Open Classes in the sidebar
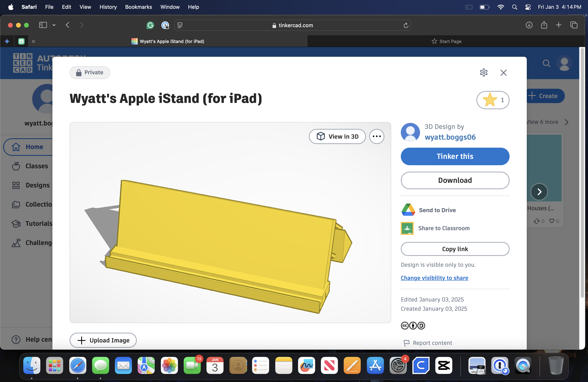This screenshot has height=382, width=588. pyautogui.click(x=30, y=166)
